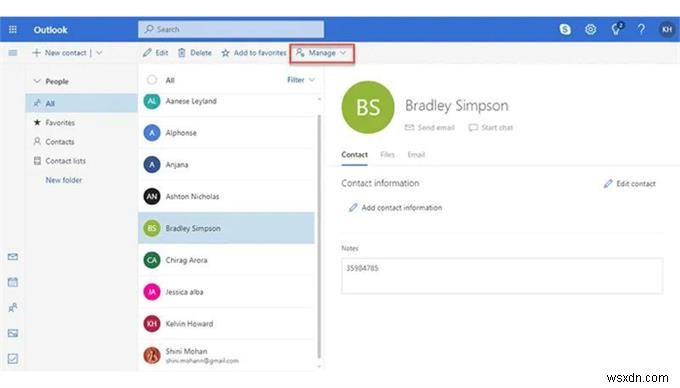The width and height of the screenshot is (680, 388).
Task: Click Add contact information
Action: pos(395,208)
